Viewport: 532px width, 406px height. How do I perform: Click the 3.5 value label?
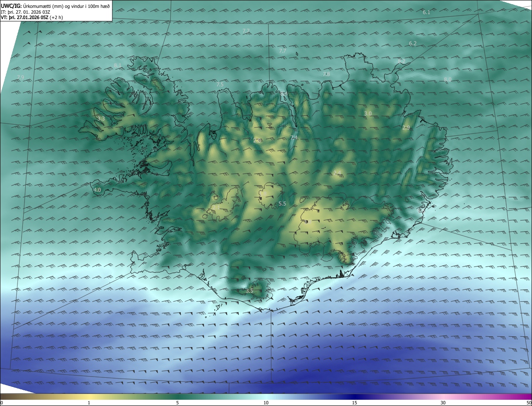pos(249,291)
